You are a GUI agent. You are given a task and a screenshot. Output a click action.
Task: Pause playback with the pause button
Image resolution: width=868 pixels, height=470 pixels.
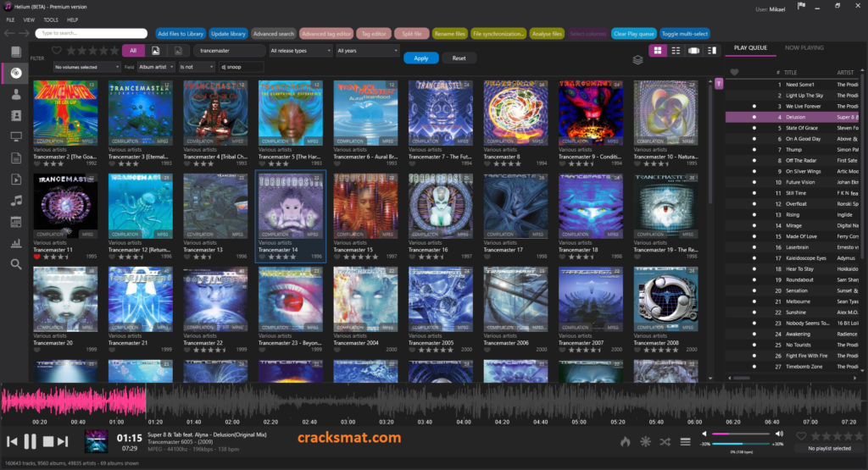(30, 441)
